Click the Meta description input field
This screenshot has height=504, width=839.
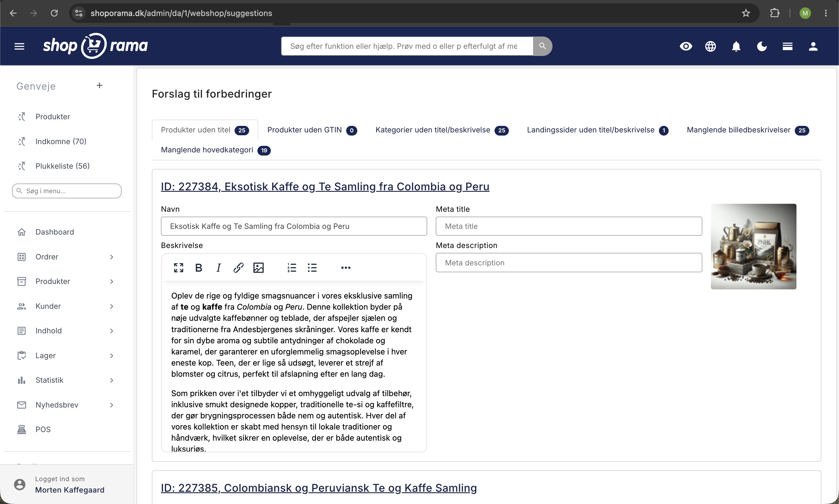[x=569, y=263]
